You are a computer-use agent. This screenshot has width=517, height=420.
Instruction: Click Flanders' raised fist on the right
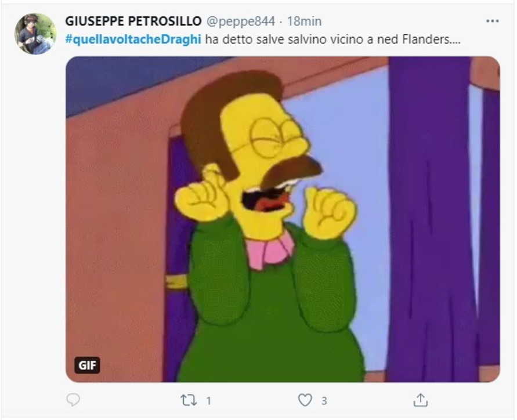[330, 211]
